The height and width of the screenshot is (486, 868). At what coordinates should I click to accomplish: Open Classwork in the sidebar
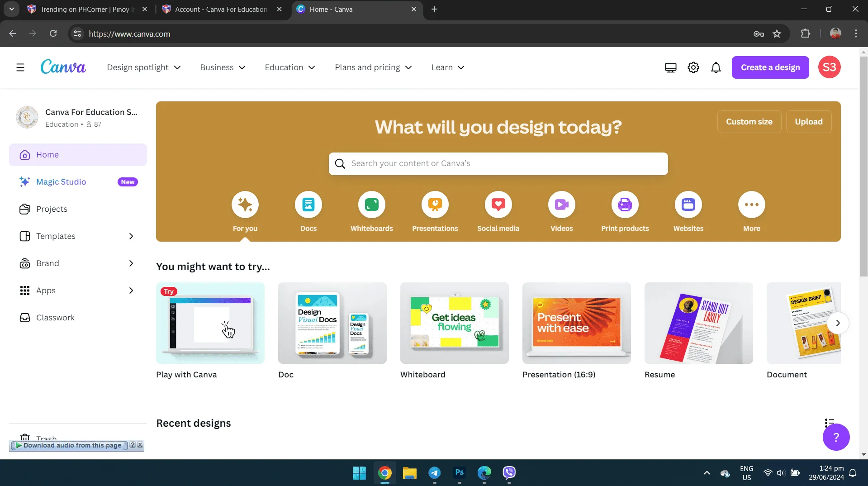78,318
